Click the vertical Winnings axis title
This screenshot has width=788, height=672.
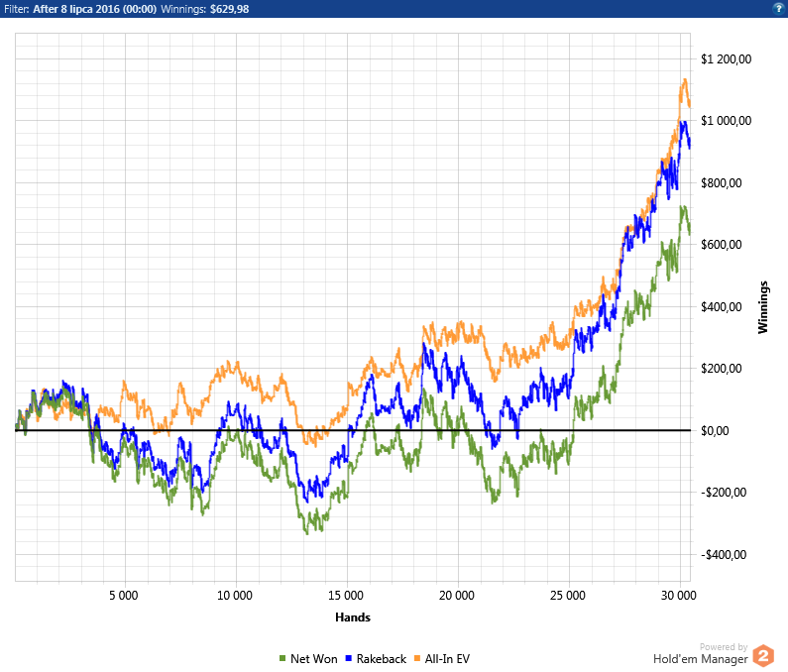click(763, 307)
